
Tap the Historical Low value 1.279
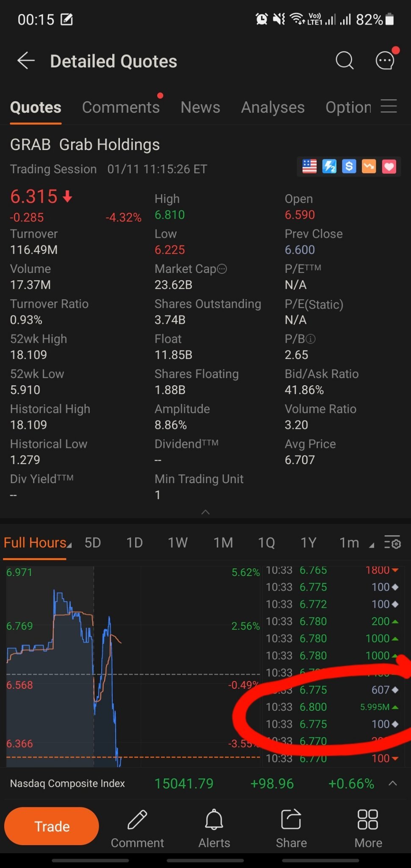pyautogui.click(x=25, y=460)
